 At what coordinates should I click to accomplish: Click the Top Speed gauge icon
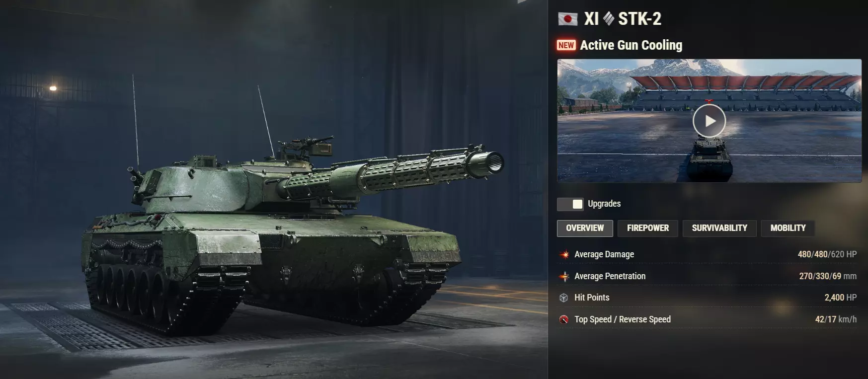pos(564,319)
